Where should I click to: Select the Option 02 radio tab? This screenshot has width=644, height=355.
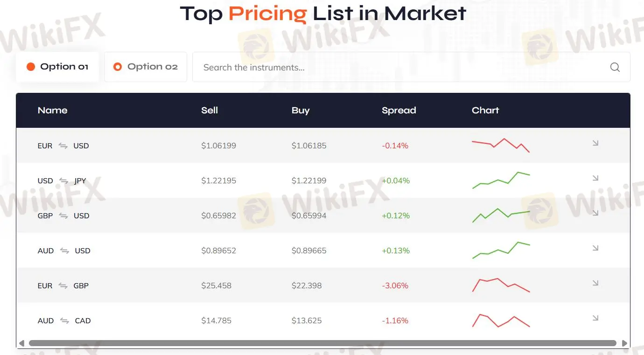[x=146, y=67]
